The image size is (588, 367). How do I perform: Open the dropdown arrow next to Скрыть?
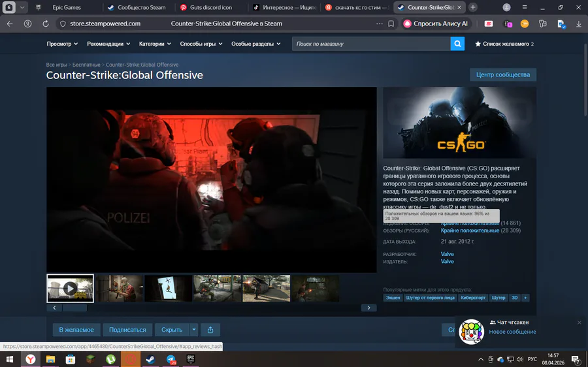[x=194, y=330]
